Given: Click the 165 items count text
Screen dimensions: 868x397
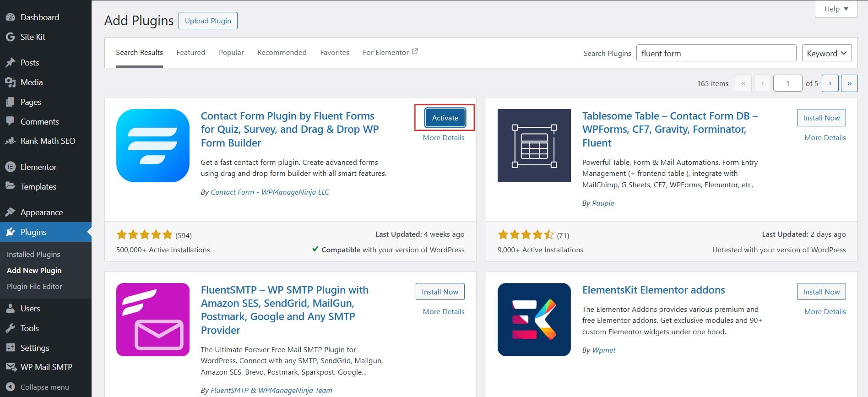Looking at the screenshot, I should [x=712, y=84].
